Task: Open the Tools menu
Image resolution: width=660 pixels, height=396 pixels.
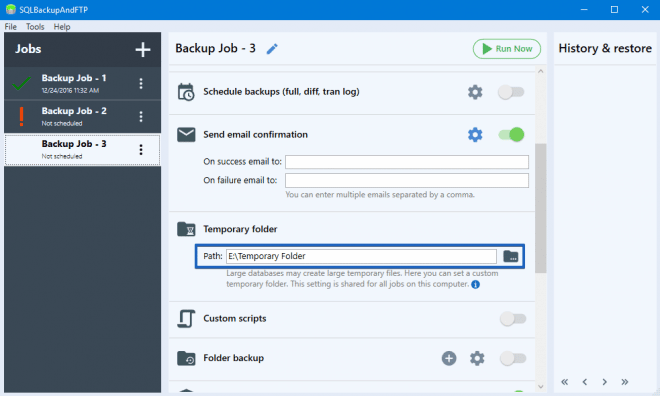Action: point(35,27)
